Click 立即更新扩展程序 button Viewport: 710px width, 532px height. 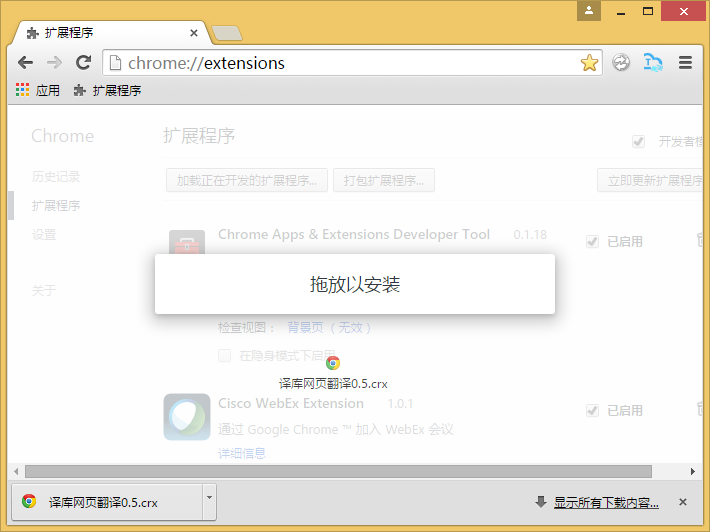pos(650,180)
